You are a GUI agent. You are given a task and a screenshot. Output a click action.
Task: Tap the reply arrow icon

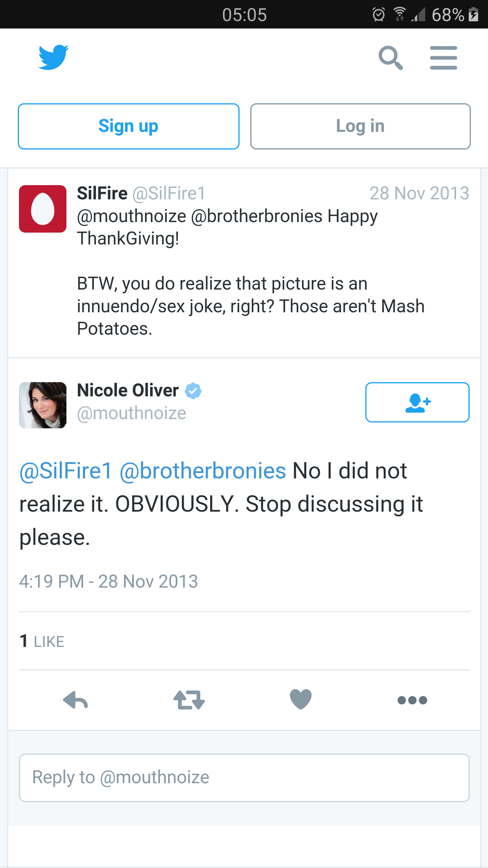[76, 700]
